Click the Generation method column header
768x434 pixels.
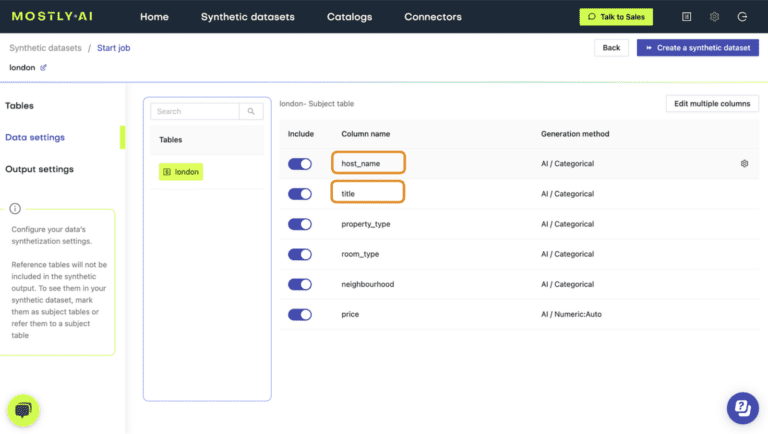[575, 134]
